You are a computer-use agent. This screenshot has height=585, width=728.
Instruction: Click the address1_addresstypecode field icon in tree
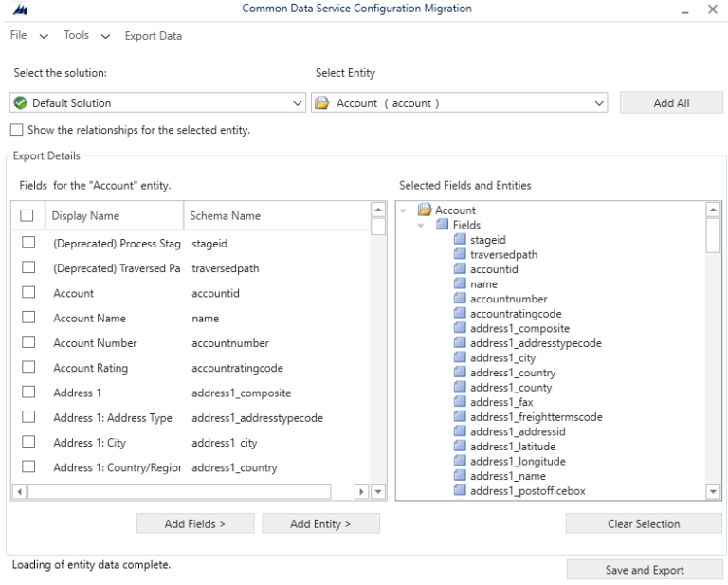tap(460, 343)
